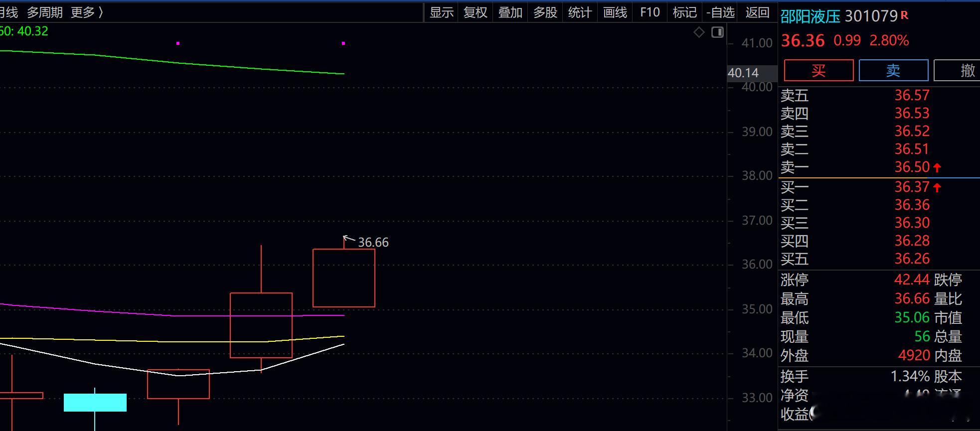
Task: Click the red 买 buy button
Action: pyautogui.click(x=818, y=70)
